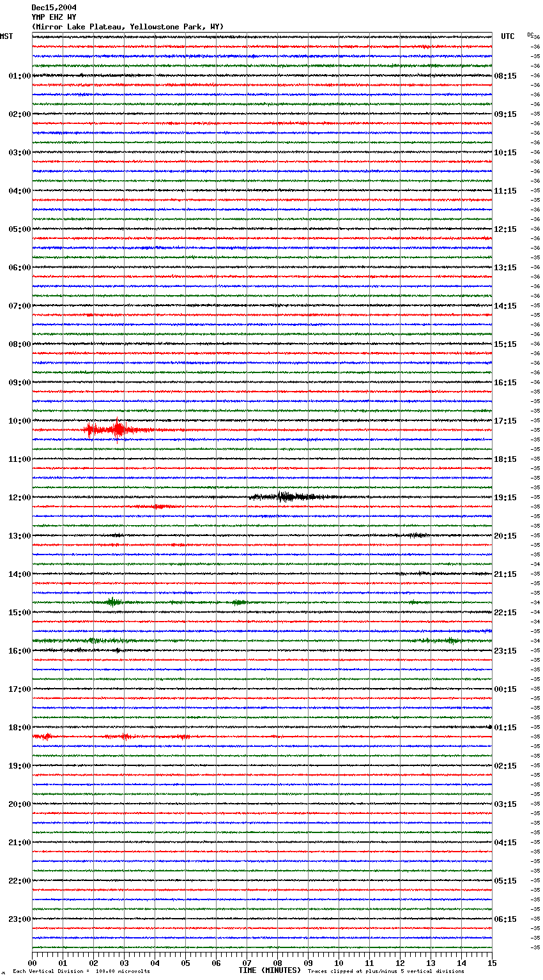Click the 10:15 UTC time label
Viewport: 543px width, 980px height.
tap(505, 153)
